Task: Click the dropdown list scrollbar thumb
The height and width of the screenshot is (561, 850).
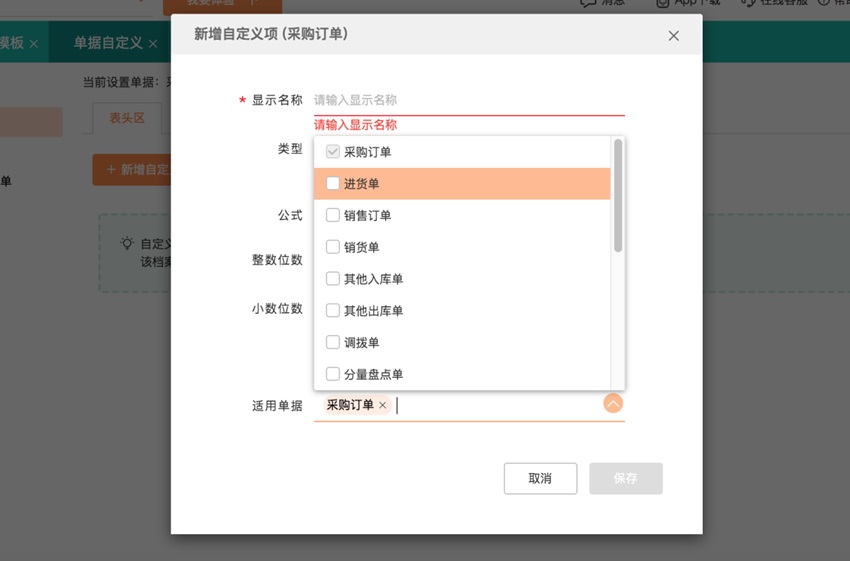Action: 618,196
